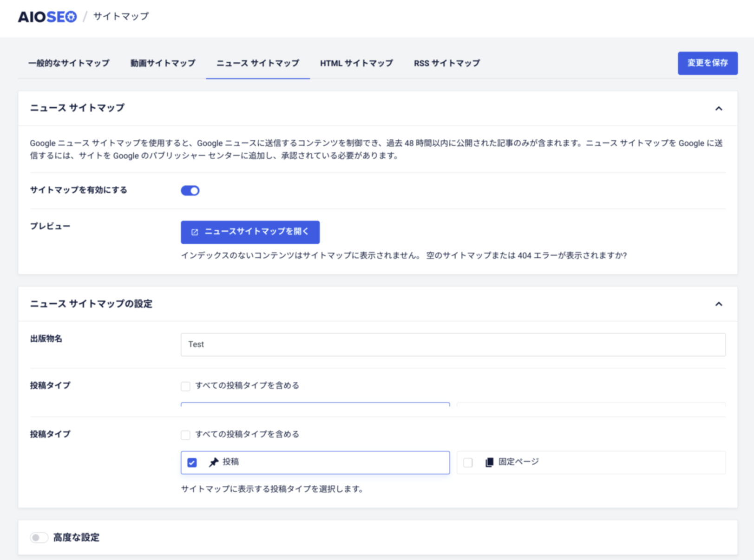The height and width of the screenshot is (560, 754).
Task: Toggle the サイトマップを有効にする switch
Action: click(190, 190)
